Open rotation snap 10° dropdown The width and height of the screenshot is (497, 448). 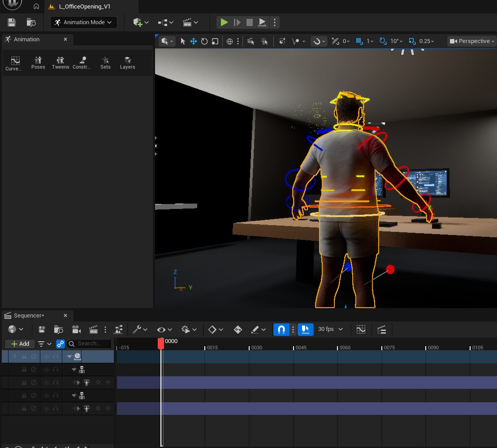[396, 41]
